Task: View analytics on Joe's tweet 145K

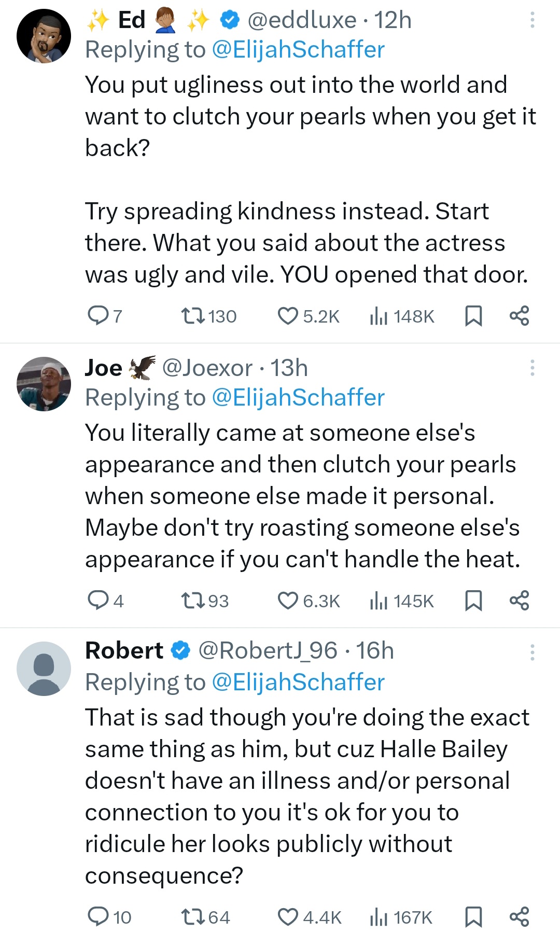Action: point(402,601)
